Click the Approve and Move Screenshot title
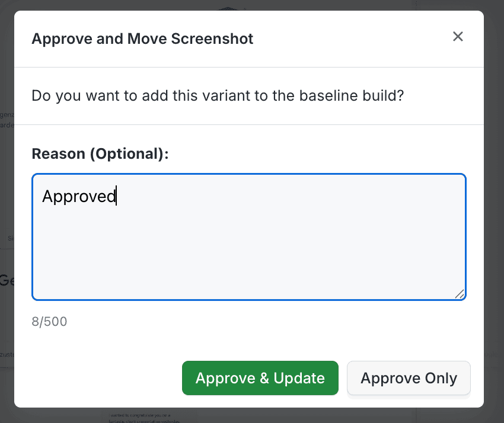Image resolution: width=504 pixels, height=423 pixels. point(142,38)
